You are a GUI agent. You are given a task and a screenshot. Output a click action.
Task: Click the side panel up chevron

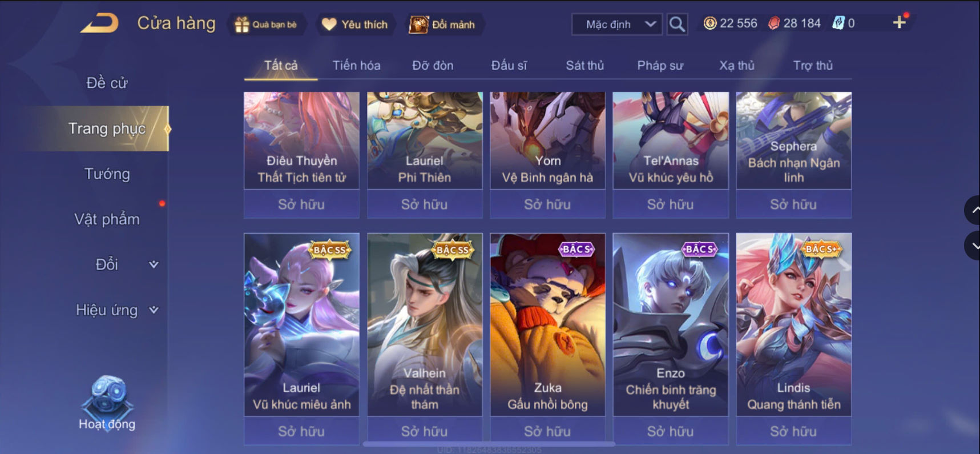pos(973,210)
